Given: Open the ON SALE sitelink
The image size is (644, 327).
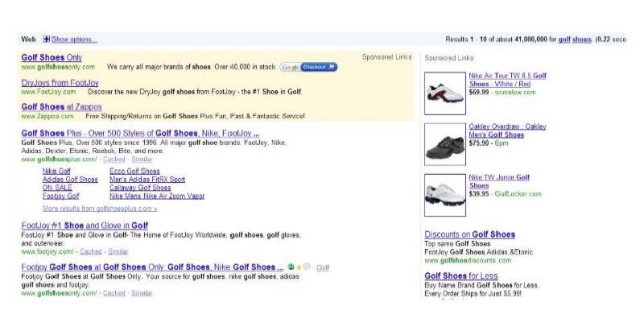Looking at the screenshot, I should [x=57, y=188].
